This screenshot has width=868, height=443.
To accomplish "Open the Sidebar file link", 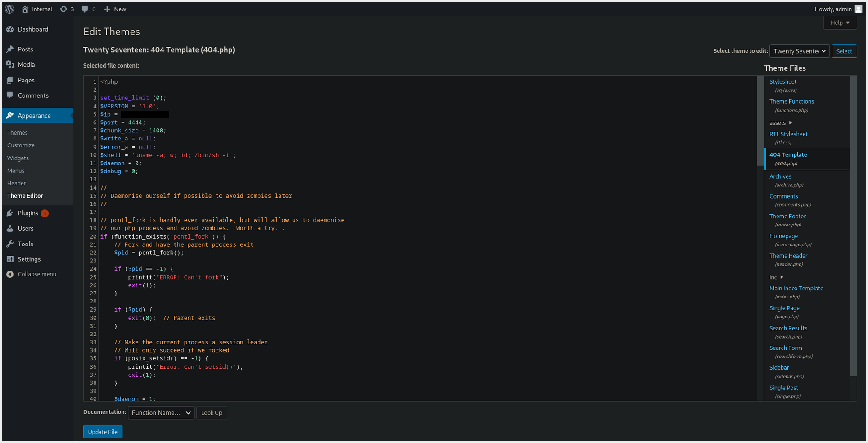I will pos(779,368).
